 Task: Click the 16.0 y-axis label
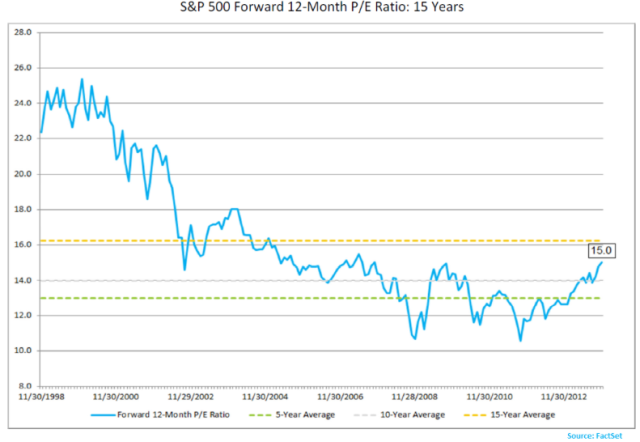24,245
